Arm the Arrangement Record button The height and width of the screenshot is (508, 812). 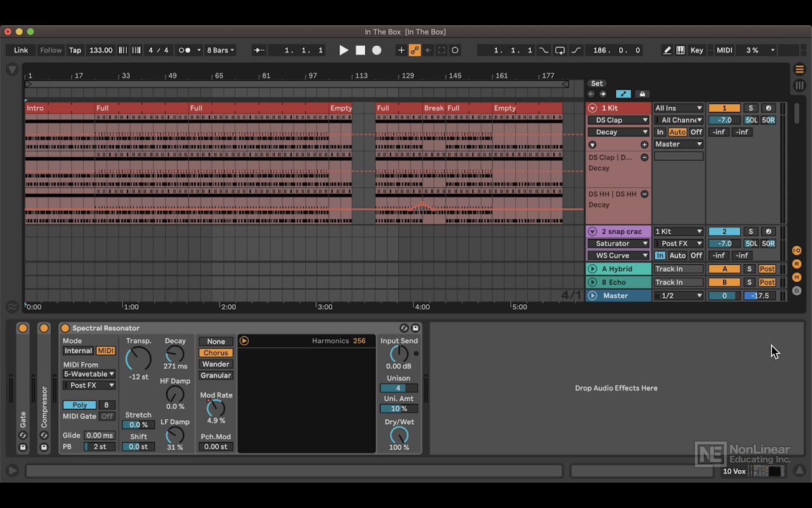(377, 50)
